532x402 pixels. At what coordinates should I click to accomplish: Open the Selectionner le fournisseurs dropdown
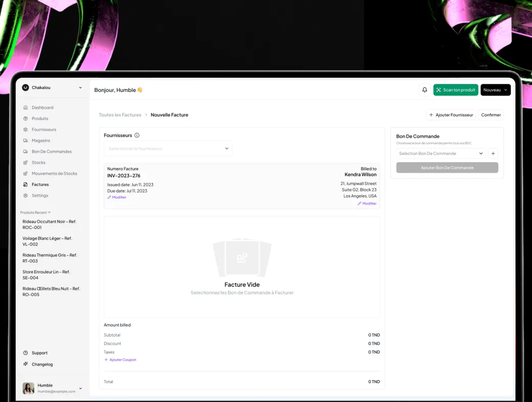[168, 149]
